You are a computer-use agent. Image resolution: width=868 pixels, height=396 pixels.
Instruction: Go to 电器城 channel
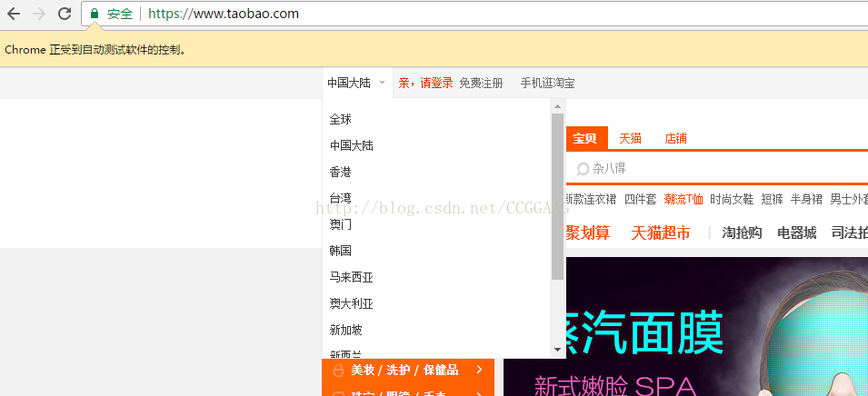(x=796, y=233)
